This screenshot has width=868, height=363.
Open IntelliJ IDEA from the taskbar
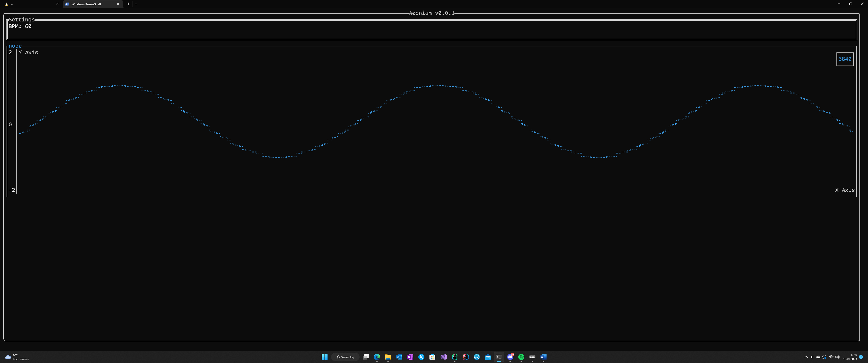tap(466, 357)
